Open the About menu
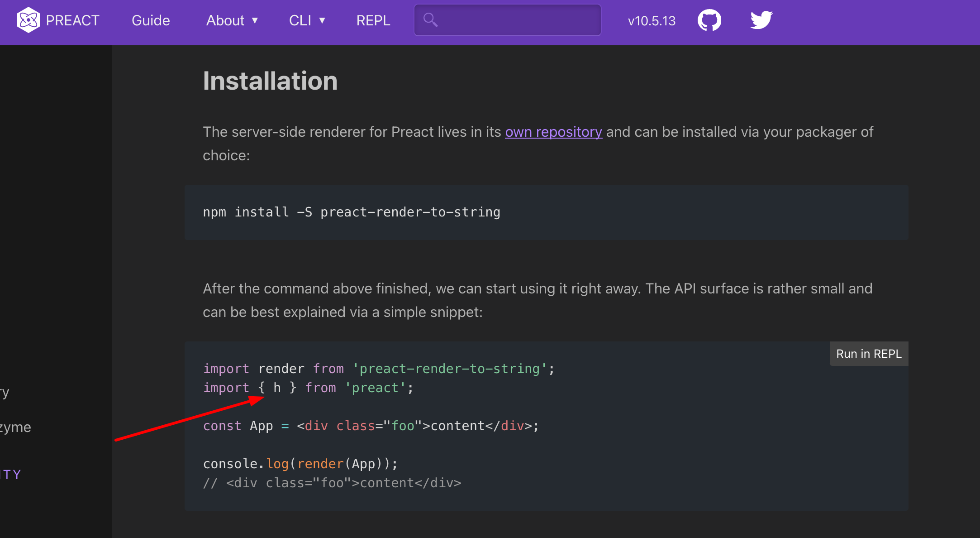 coord(225,20)
